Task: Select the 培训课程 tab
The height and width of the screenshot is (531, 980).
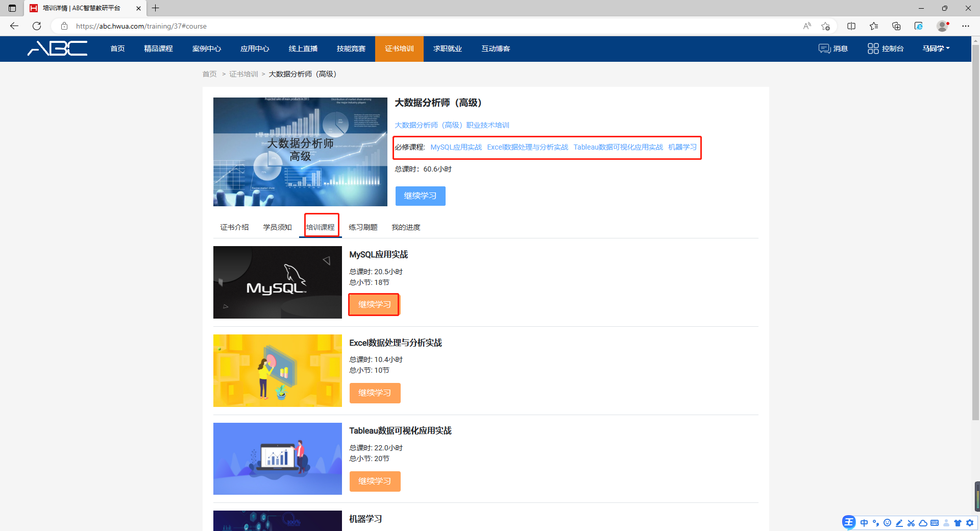Action: coord(320,227)
